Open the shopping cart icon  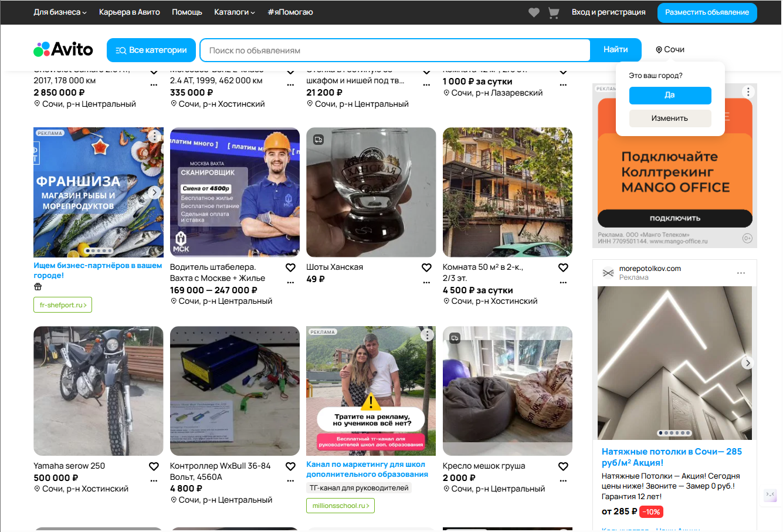(554, 12)
